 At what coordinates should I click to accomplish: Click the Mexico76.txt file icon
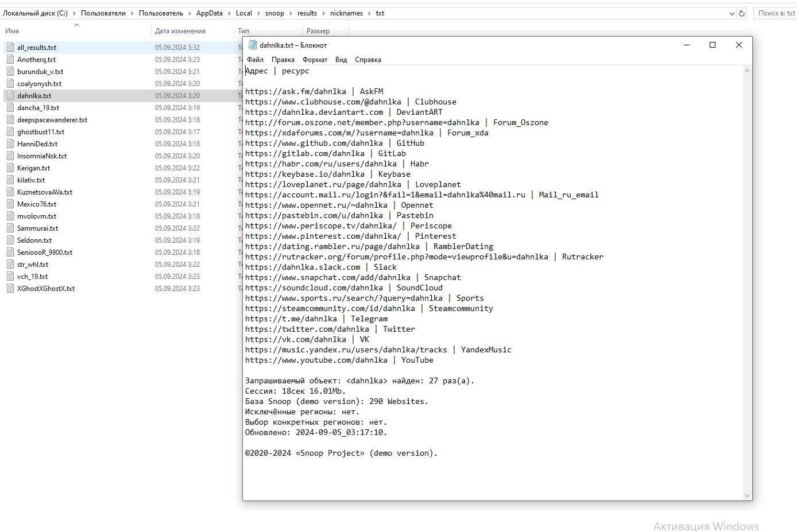pos(10,204)
